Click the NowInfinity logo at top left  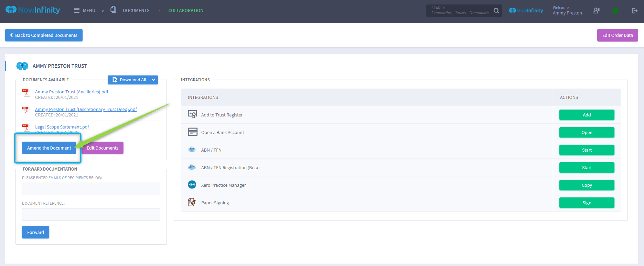33,10
